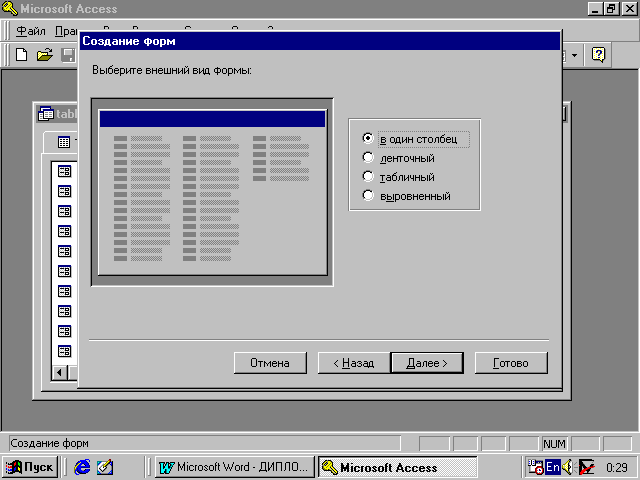Click the last form icon in the list
This screenshot has height=480, width=640.
65,351
